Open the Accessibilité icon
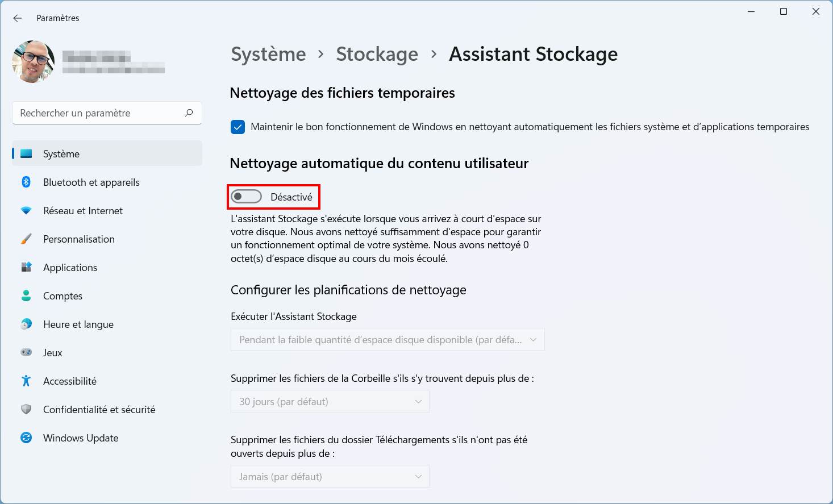This screenshot has width=833, height=504. click(26, 381)
